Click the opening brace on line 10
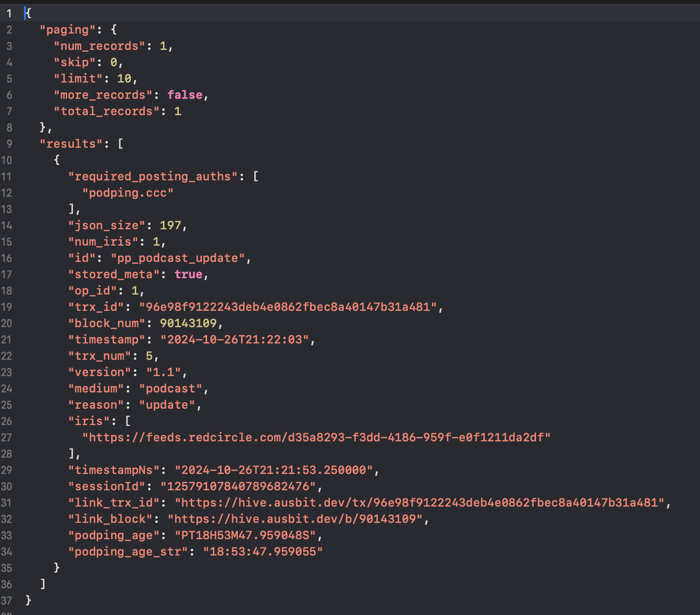 click(57, 160)
